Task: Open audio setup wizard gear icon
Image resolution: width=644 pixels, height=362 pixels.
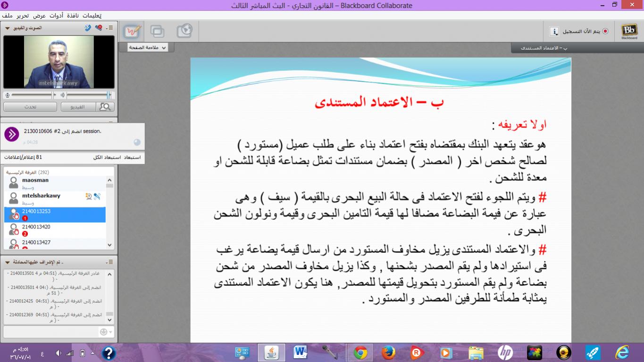Action: coord(98,28)
